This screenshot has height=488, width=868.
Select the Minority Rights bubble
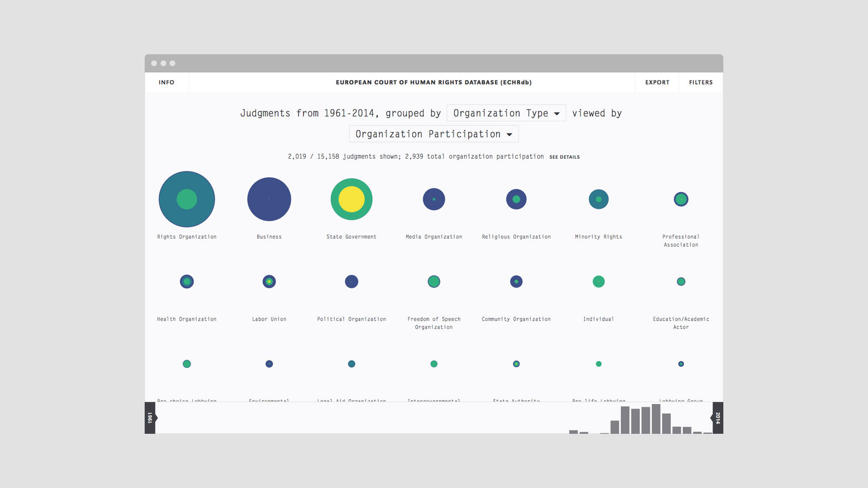click(x=599, y=199)
